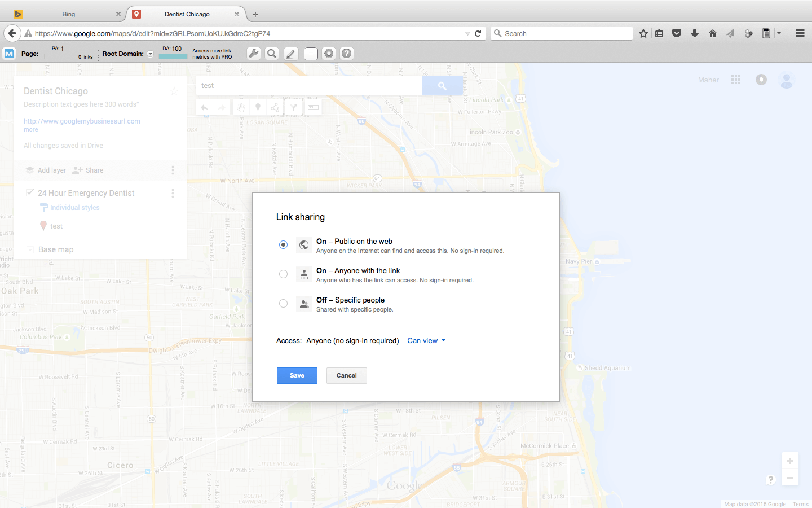
Task: Click the PA page authority bar
Action: click(59, 56)
